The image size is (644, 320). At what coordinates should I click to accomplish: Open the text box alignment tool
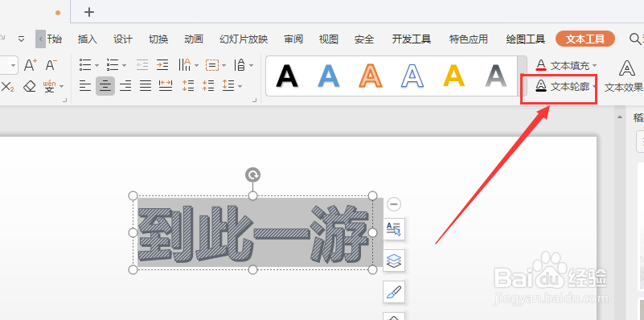point(212,65)
